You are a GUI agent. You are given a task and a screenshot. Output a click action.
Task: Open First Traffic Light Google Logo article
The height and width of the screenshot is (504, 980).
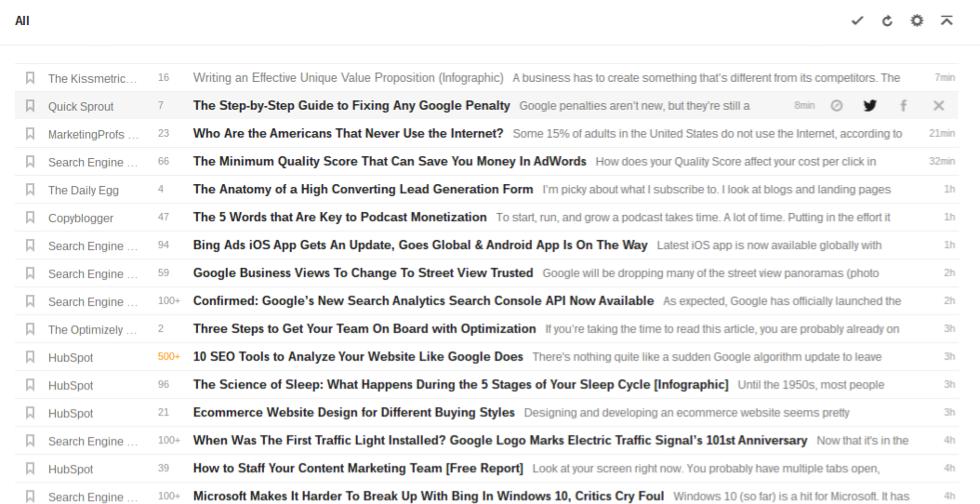click(500, 440)
